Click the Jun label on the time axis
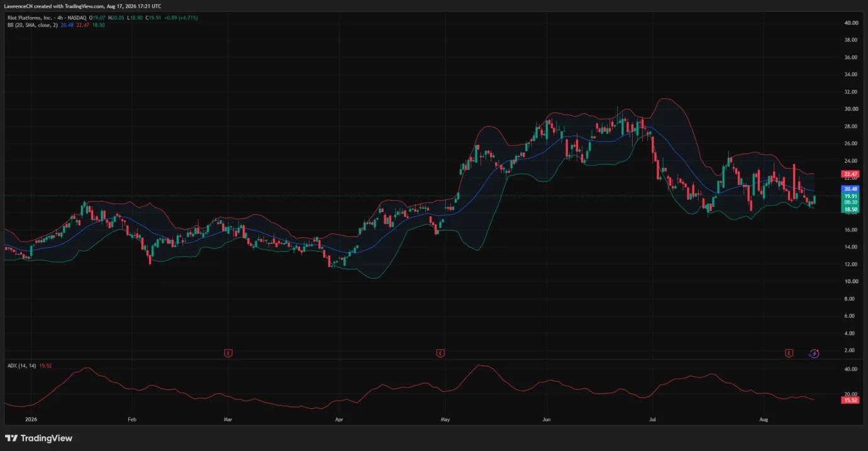Screen dimensions: 868x451 coord(547,418)
